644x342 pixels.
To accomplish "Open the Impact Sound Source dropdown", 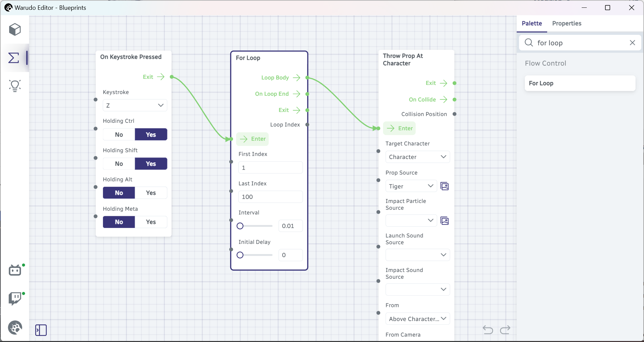I will [417, 289].
